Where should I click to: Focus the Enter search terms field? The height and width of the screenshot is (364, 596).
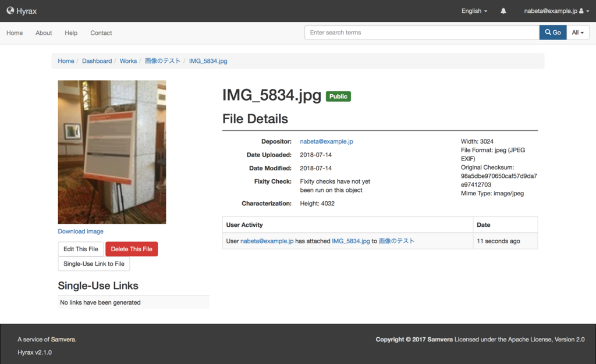click(x=422, y=33)
